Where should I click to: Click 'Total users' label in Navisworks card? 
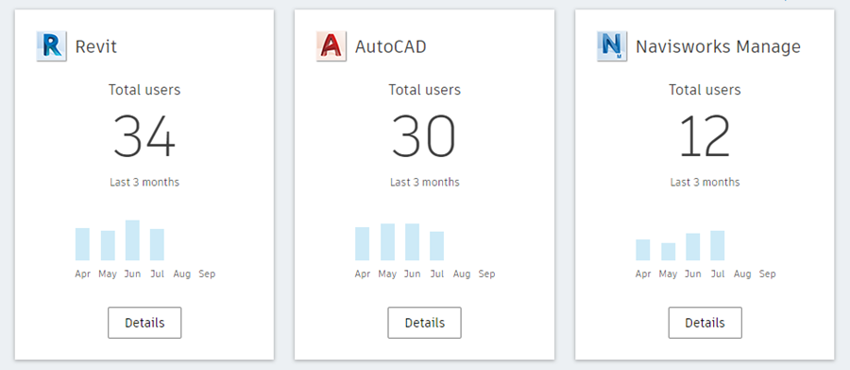tap(705, 89)
